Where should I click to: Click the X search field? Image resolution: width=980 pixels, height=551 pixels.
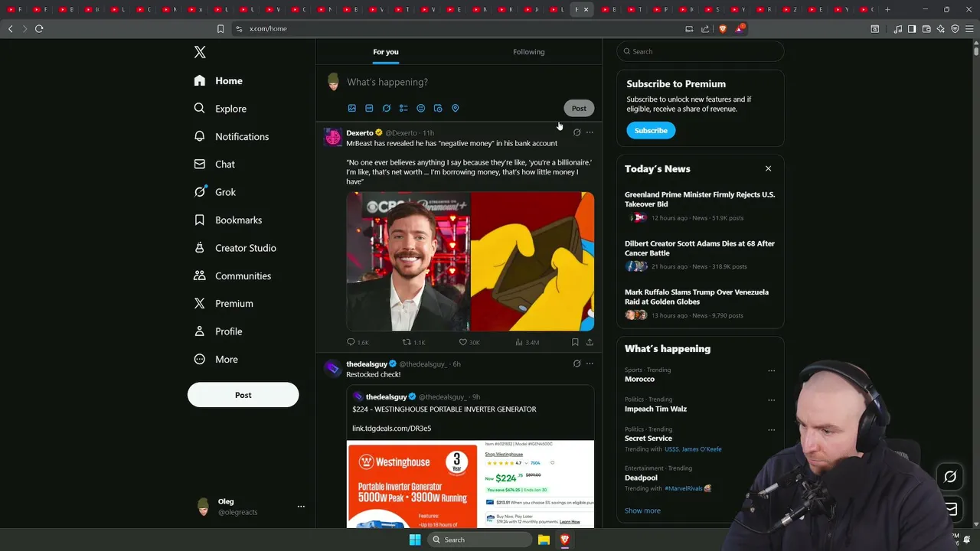pos(701,51)
